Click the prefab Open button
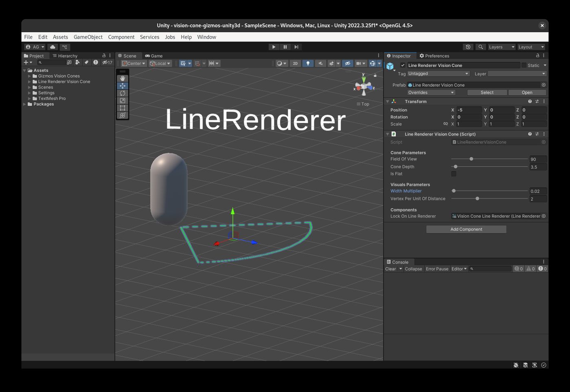Image resolution: width=570 pixels, height=392 pixels. tap(527, 92)
